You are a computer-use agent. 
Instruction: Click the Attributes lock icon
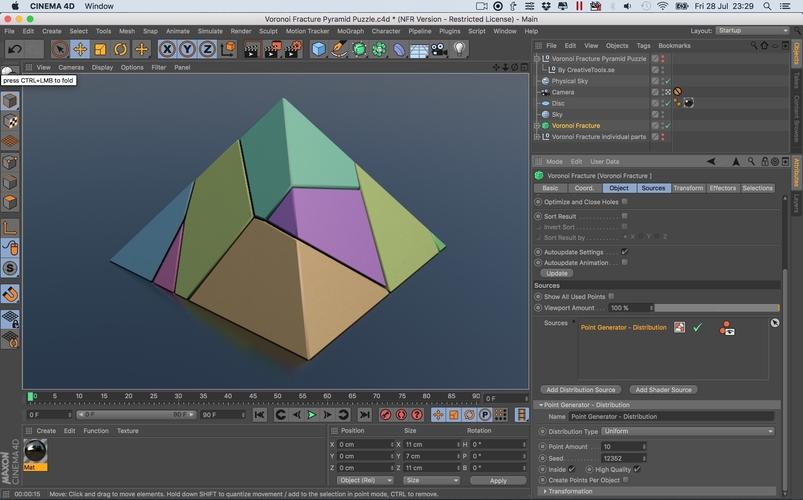click(765, 161)
